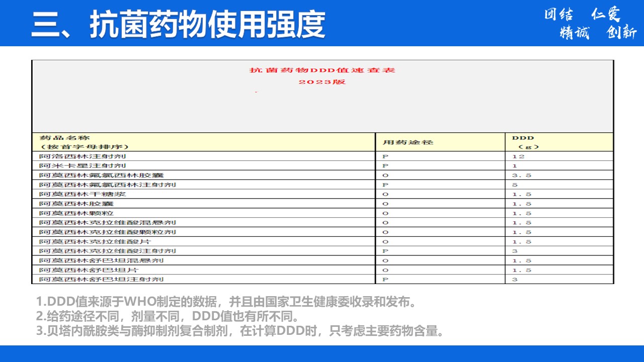The width and height of the screenshot is (644, 362).
Task: Select the 阿莫西林克拉维酸片 name cell
Action: click(x=204, y=242)
